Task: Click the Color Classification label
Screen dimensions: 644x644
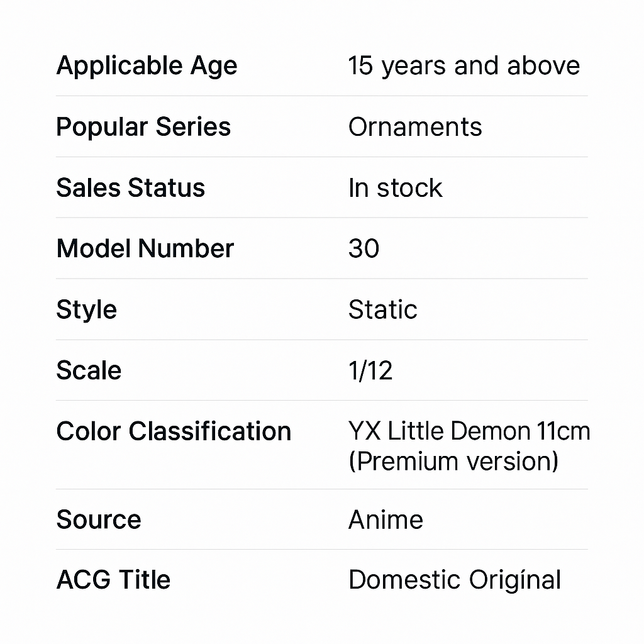Action: [174, 431]
